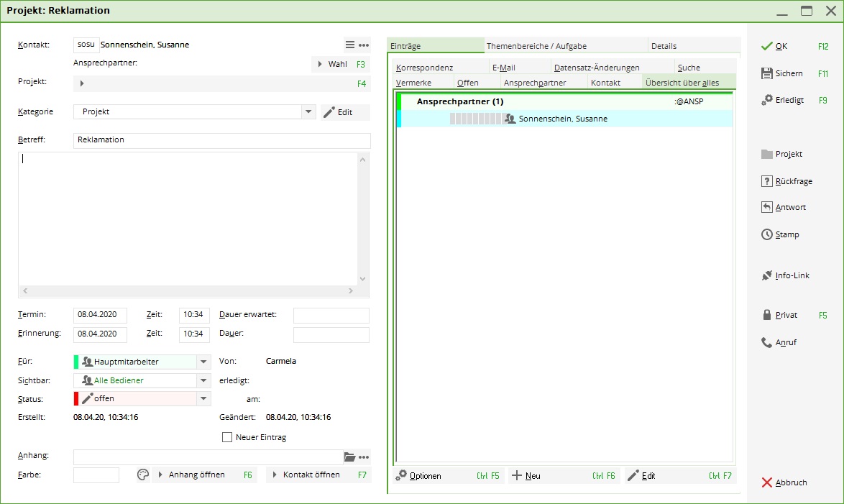Open the color palette icon next to Farbe
Screen dimensions: 844x504
[x=142, y=475]
